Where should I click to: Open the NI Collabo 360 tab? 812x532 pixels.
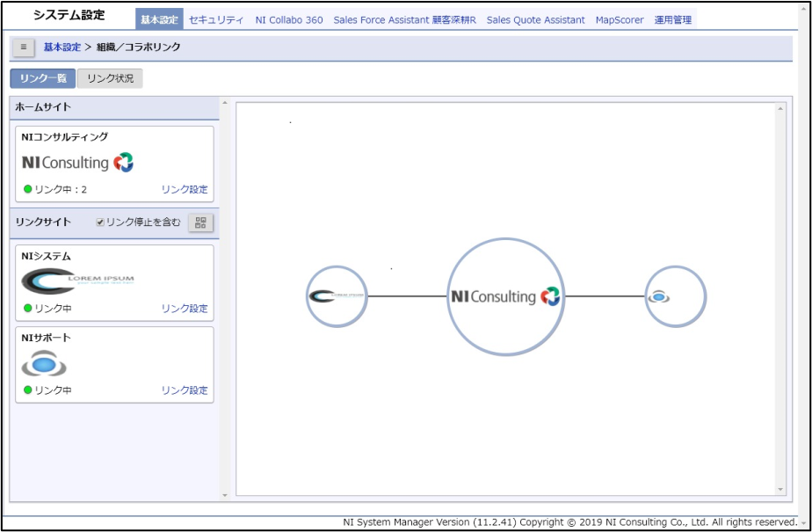(289, 19)
